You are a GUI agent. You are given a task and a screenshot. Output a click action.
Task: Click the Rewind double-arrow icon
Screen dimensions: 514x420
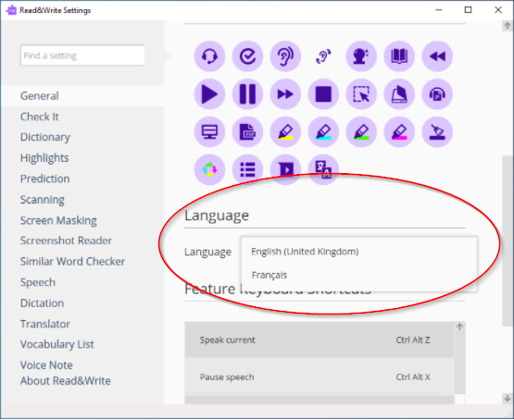[437, 56]
